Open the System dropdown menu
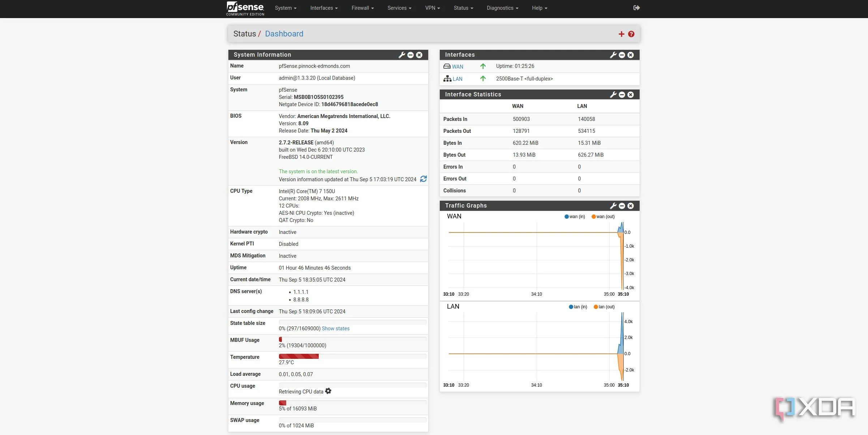The image size is (868, 435). coord(285,8)
